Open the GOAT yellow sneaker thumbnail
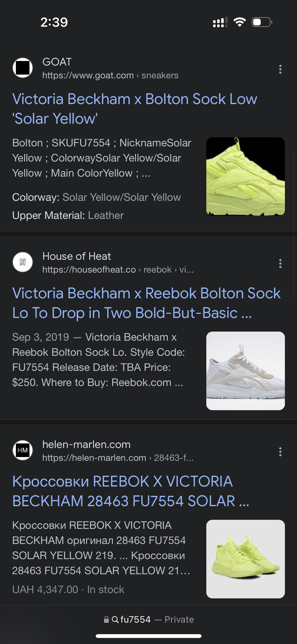Viewport: 297px width, 644px height. (245, 176)
